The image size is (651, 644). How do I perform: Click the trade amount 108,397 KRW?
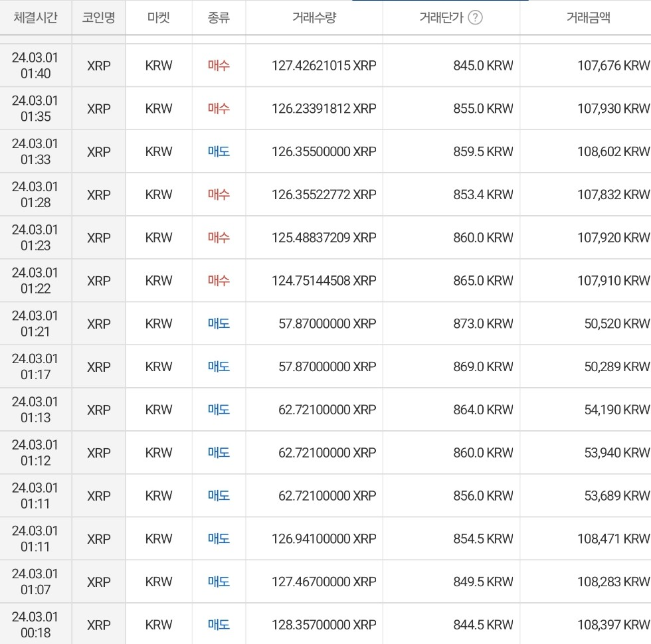614,625
